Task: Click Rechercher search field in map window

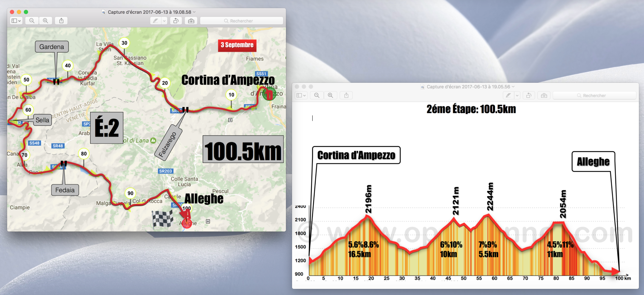Action: pyautogui.click(x=241, y=21)
